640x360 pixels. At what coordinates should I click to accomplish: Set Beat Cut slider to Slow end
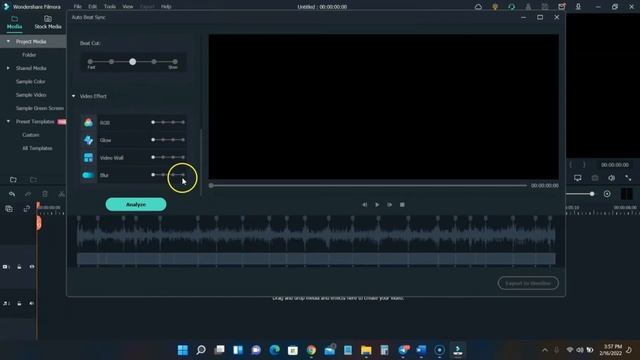pos(175,62)
